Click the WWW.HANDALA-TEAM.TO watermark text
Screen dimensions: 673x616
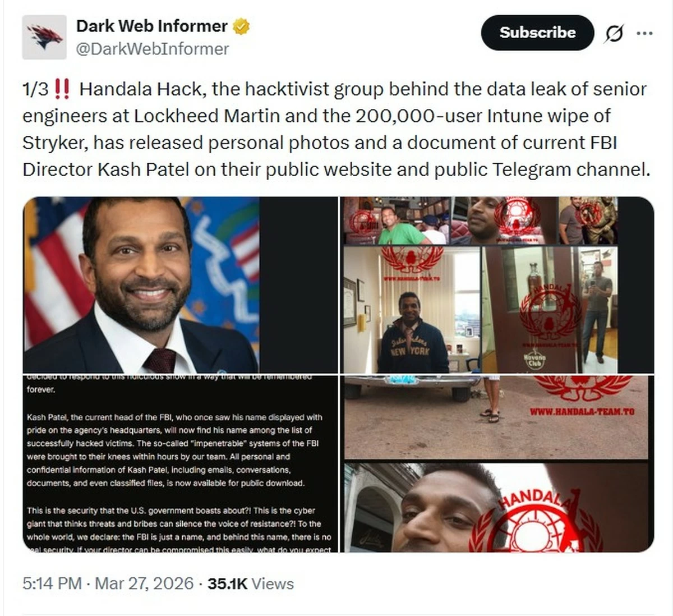[582, 412]
